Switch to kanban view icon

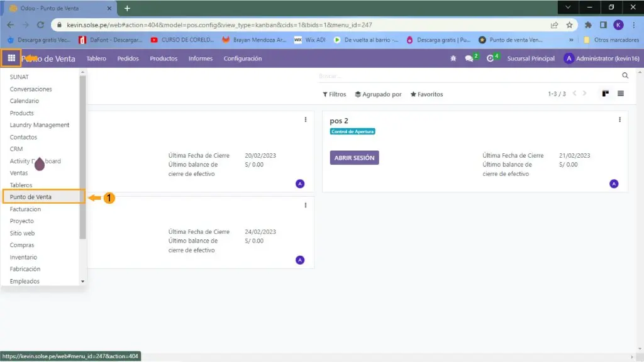[x=605, y=94]
